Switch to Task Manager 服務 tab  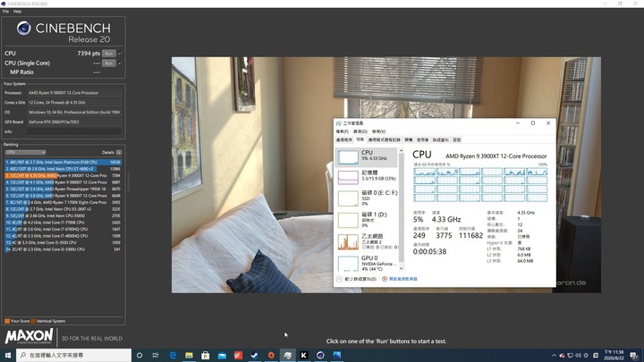pos(457,140)
